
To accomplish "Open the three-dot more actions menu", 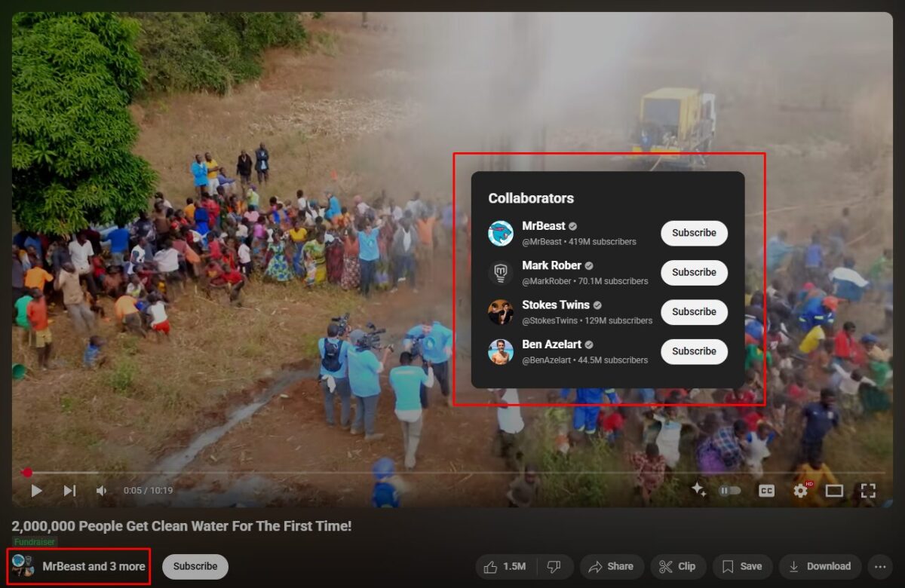I will coord(879,566).
